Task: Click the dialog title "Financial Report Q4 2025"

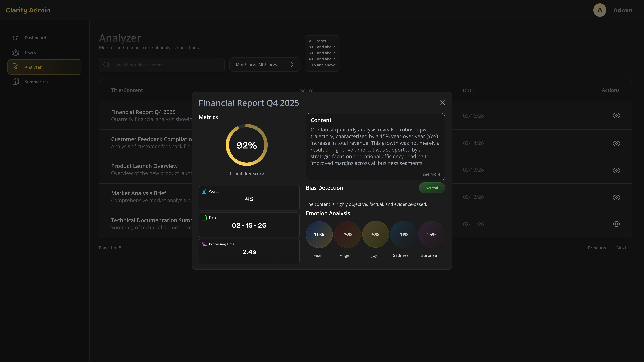Action: coord(249,103)
